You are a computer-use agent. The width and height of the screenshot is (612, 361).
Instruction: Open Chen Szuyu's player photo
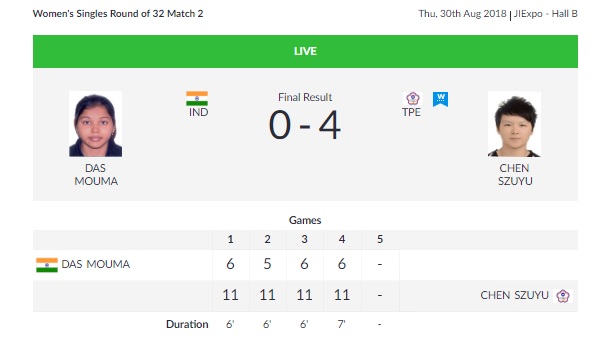coord(514,124)
